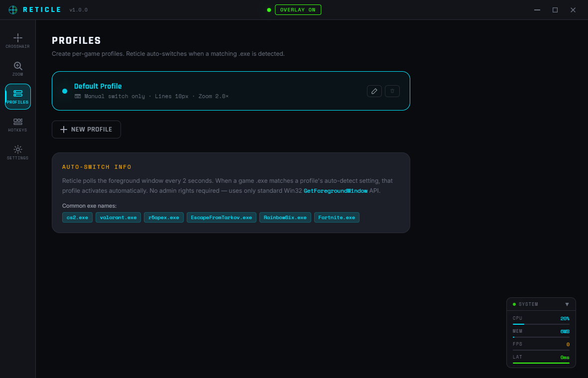Close the Reticle window
Screen dimensions: 588x378
pyautogui.click(x=573, y=10)
